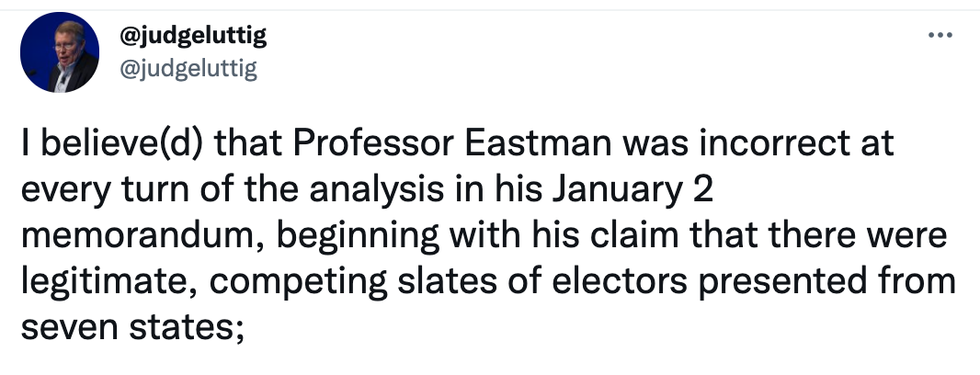Open the tweet's more options menu
This screenshot has width=980, height=375.
click(938, 38)
